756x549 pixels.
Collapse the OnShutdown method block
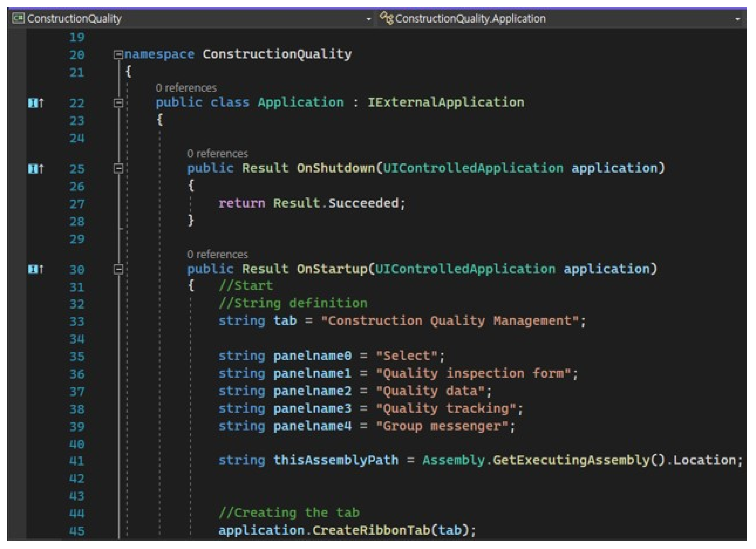(x=118, y=169)
